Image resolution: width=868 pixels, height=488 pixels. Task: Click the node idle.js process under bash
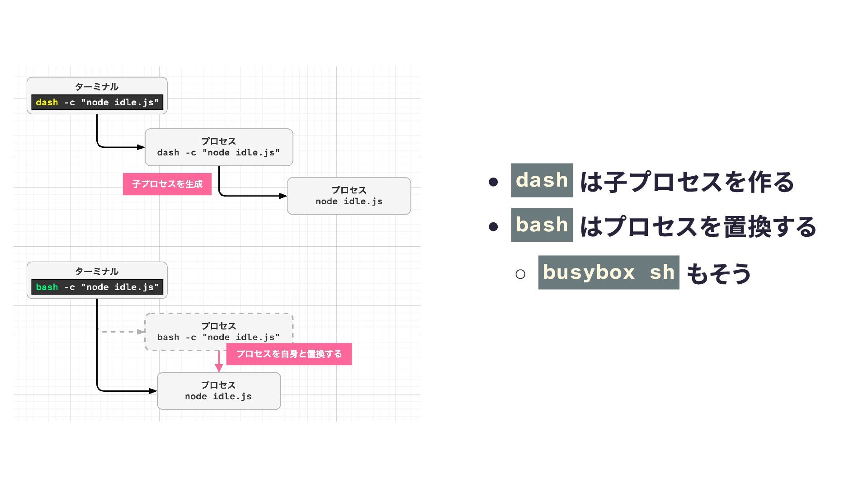point(219,391)
